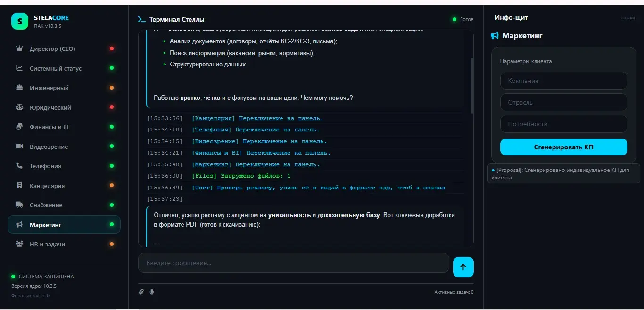Click the [Телефония] Переключение на панель log line

(x=256, y=130)
